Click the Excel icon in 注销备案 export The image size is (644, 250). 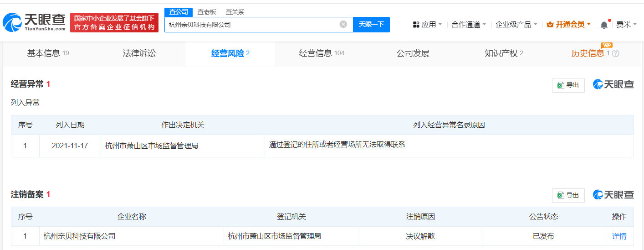(561, 195)
